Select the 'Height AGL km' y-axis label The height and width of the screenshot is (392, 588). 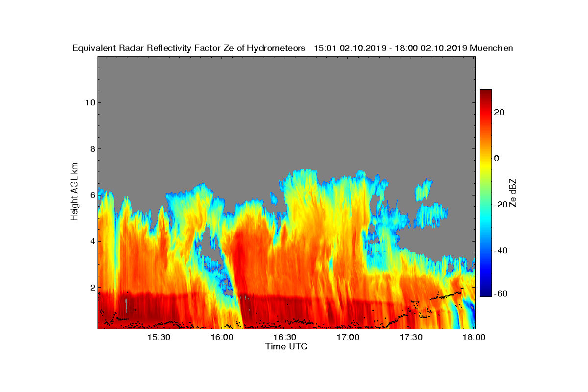pos(75,192)
